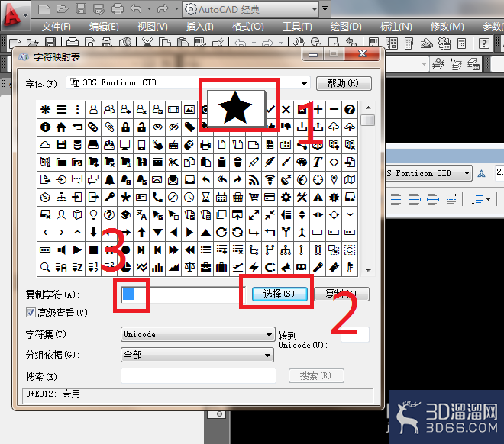Screen dimensions: 504x444
Task: Select the trash bin glyph in character grid
Action: (237, 162)
